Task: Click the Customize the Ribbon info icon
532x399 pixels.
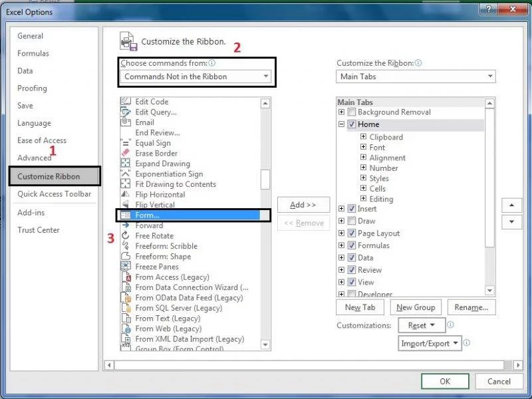Action: pos(418,63)
